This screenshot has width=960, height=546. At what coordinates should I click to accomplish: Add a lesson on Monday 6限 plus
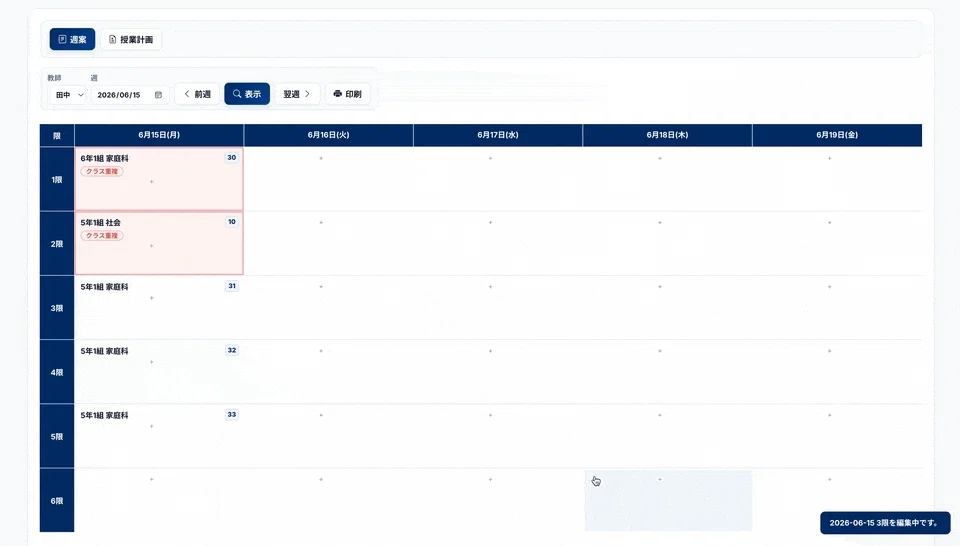coord(152,480)
